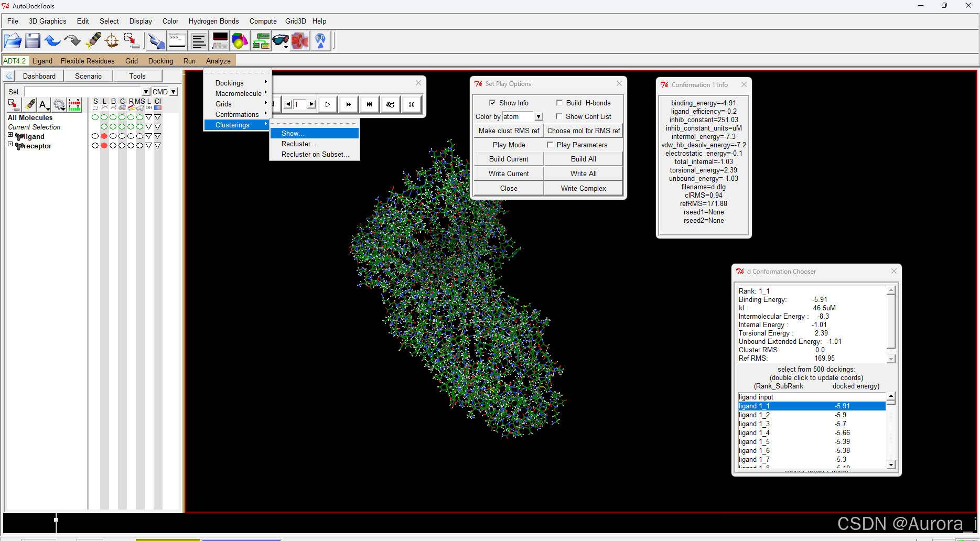Screen dimensions: 980x541
Task: Click the conformation number input field
Action: (x=300, y=104)
